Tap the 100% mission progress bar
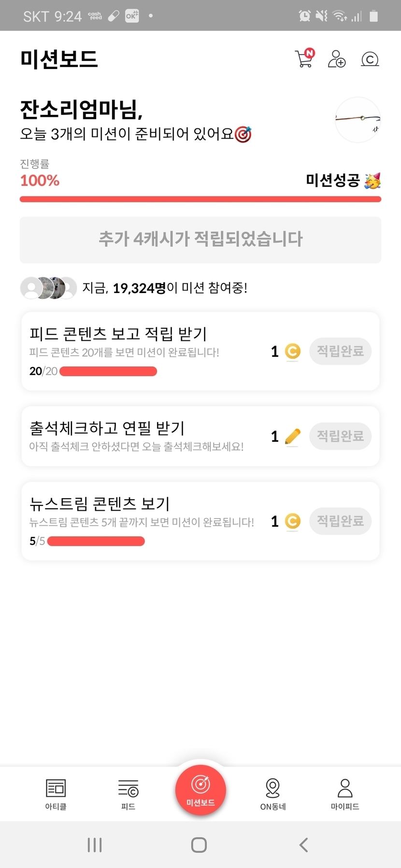Image resolution: width=401 pixels, height=868 pixels. (200, 199)
